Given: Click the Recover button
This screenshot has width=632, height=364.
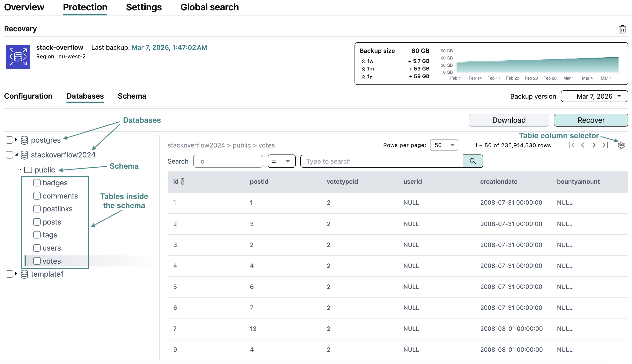Looking at the screenshot, I should [x=591, y=120].
